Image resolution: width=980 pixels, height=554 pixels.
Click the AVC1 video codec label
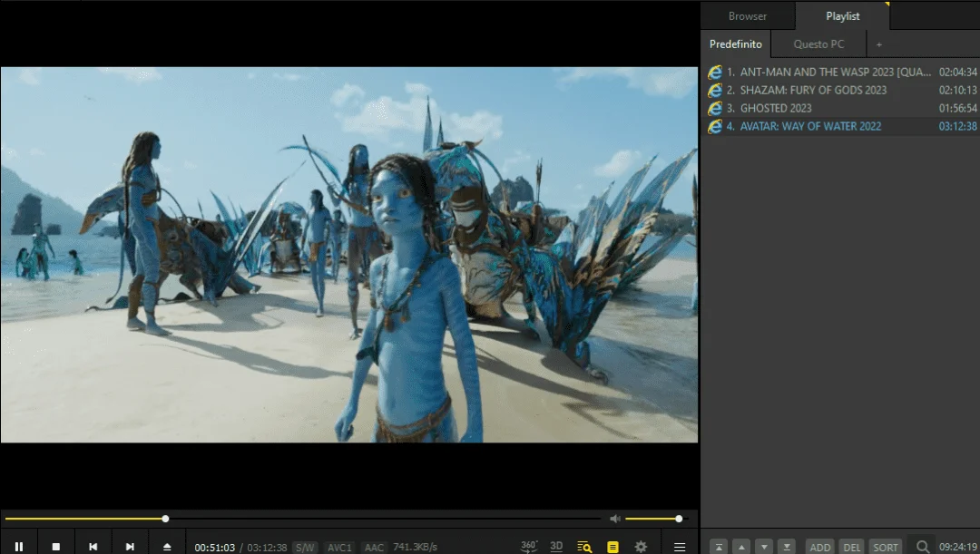(x=339, y=547)
